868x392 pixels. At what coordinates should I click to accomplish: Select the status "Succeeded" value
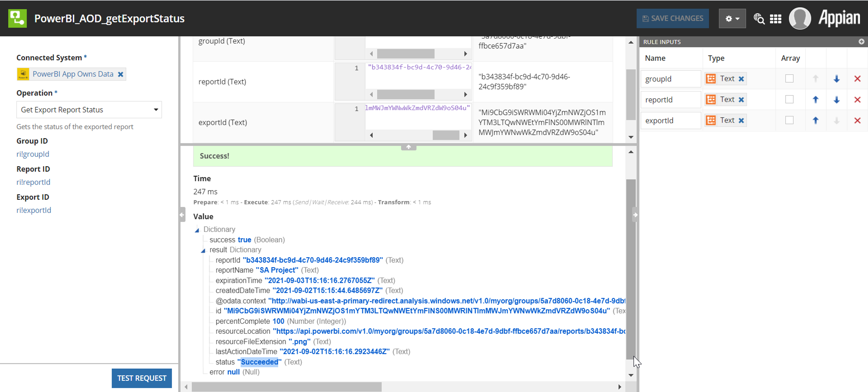click(259, 362)
